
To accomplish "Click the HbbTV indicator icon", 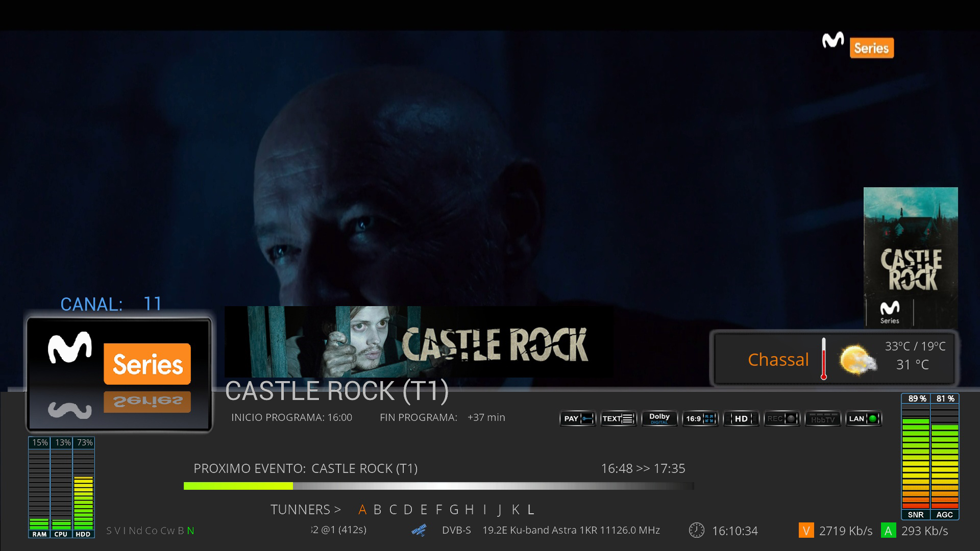I will pyautogui.click(x=822, y=419).
